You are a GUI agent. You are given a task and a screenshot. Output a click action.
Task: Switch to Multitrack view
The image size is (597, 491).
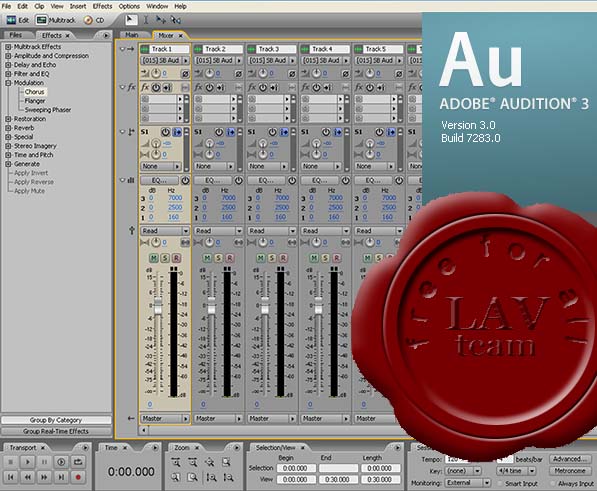(x=56, y=20)
